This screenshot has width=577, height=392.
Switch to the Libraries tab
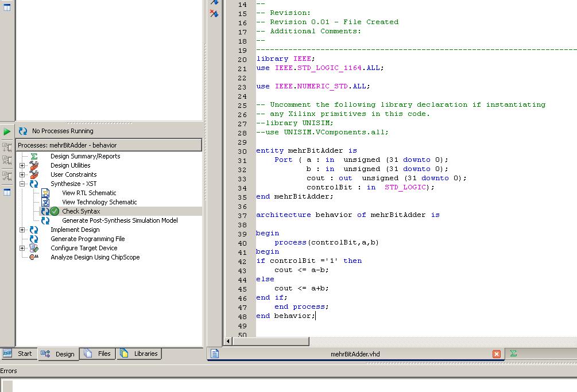[139, 354]
